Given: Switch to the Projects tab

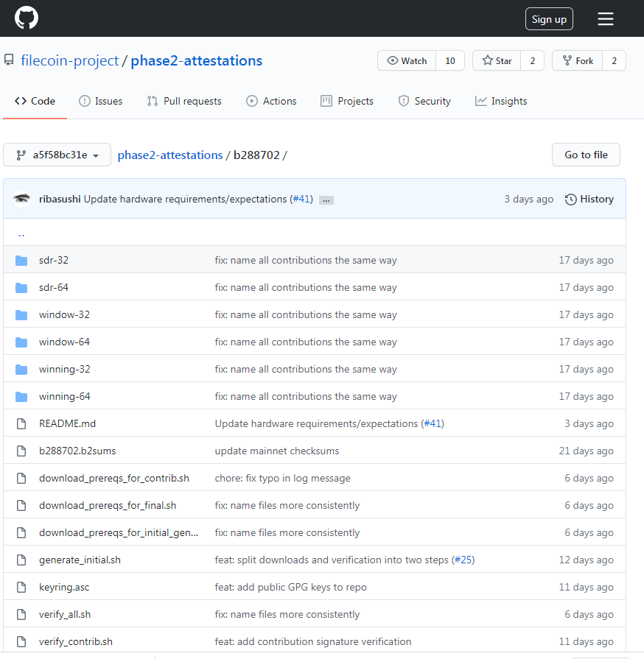Looking at the screenshot, I should (x=347, y=102).
